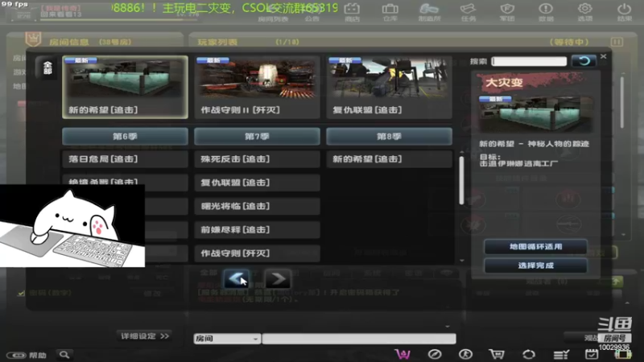The image size is (644, 362).
Task: Click the sync arrows icon in bottom bar
Action: (x=529, y=354)
